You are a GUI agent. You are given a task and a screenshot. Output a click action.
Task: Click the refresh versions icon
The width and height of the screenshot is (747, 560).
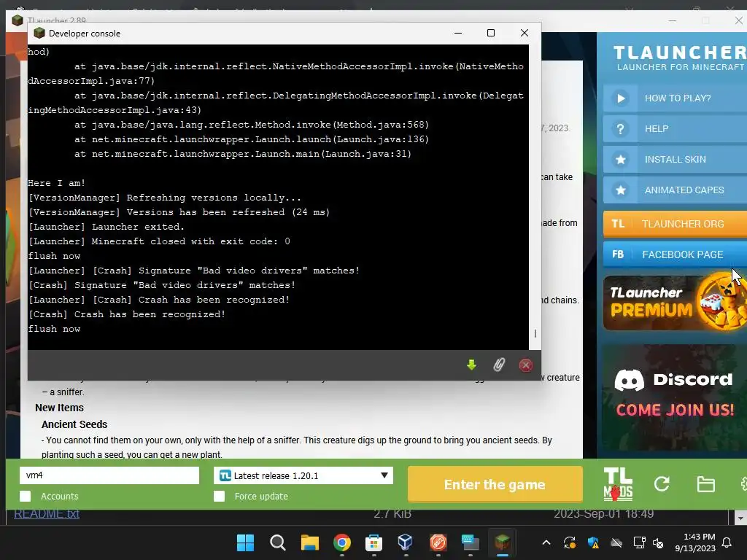662,484
